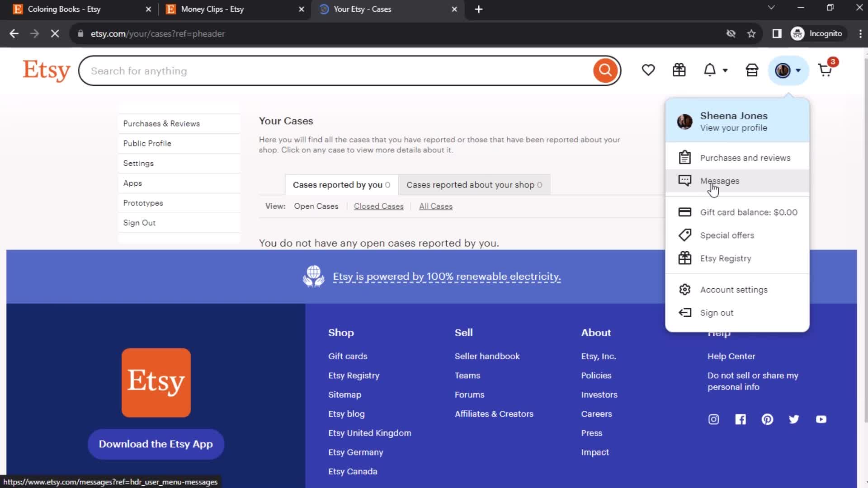The width and height of the screenshot is (868, 488).
Task: Click renewable electricity banner link
Action: (447, 277)
